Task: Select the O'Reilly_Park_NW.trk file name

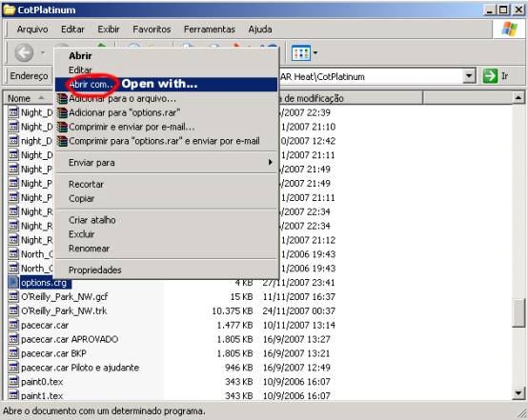Action: coord(64,310)
